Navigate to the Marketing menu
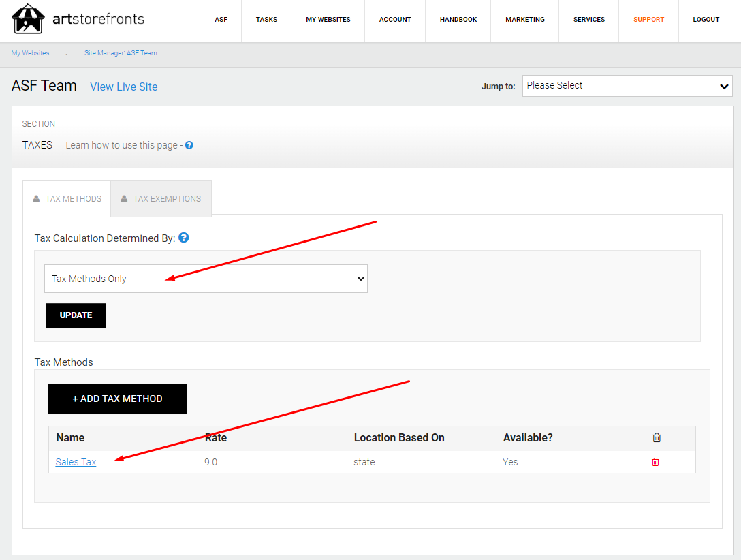741x560 pixels. [x=525, y=19]
